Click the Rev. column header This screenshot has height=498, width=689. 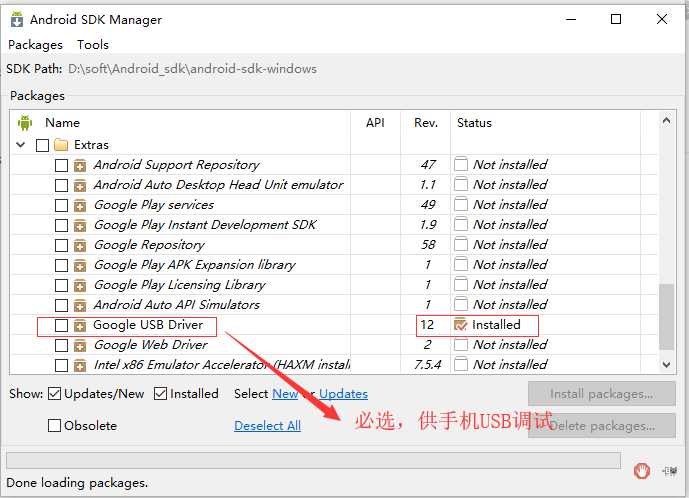(x=426, y=123)
